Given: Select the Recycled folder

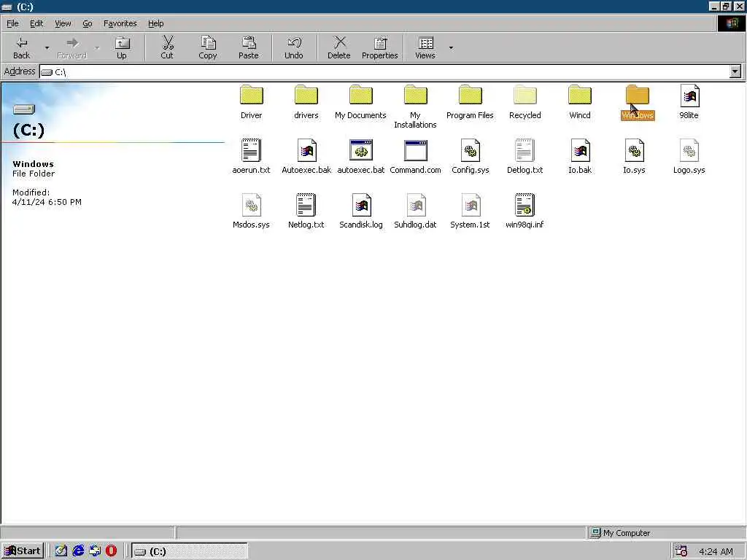Looking at the screenshot, I should (x=525, y=102).
